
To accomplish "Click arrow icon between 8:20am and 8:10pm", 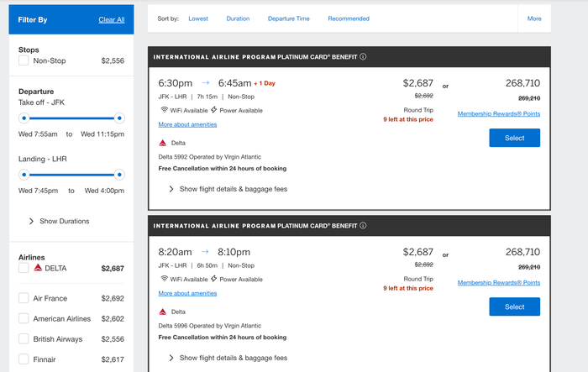I will pyautogui.click(x=205, y=251).
